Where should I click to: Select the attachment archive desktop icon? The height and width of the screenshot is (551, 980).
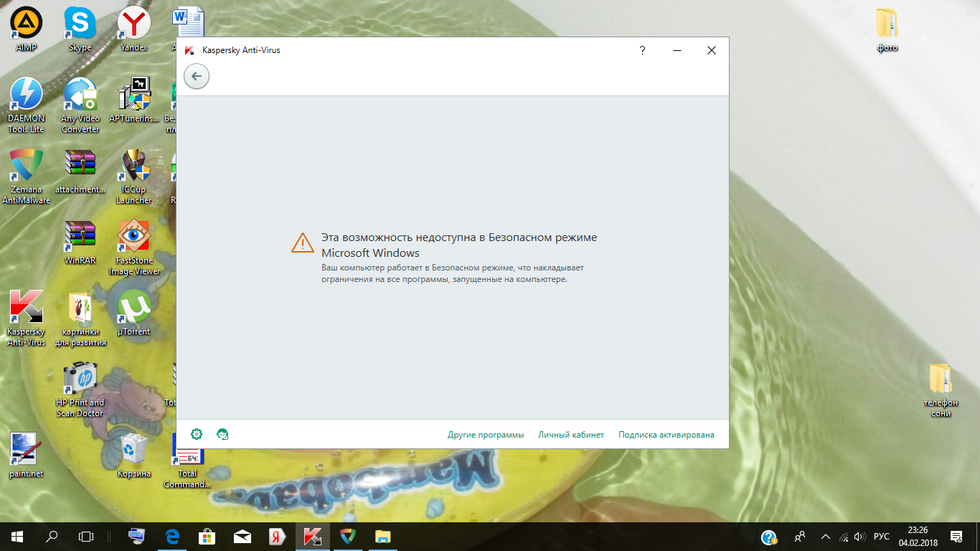pyautogui.click(x=80, y=171)
